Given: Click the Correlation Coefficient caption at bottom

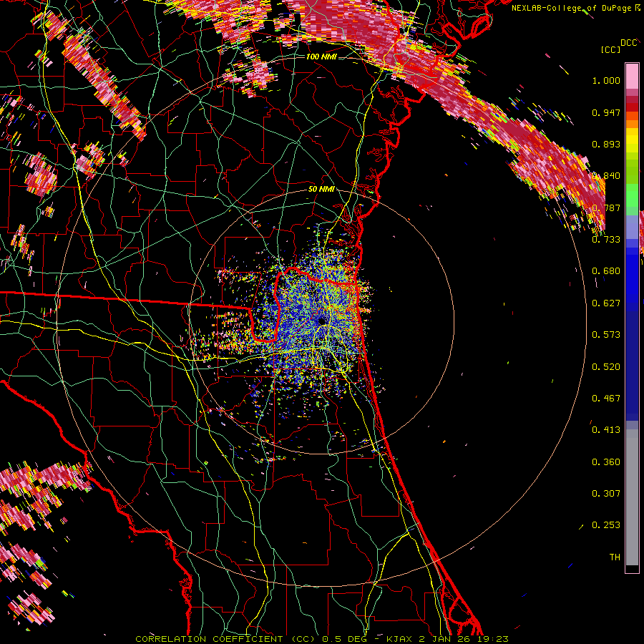Looking at the screenshot, I should (x=322, y=639).
